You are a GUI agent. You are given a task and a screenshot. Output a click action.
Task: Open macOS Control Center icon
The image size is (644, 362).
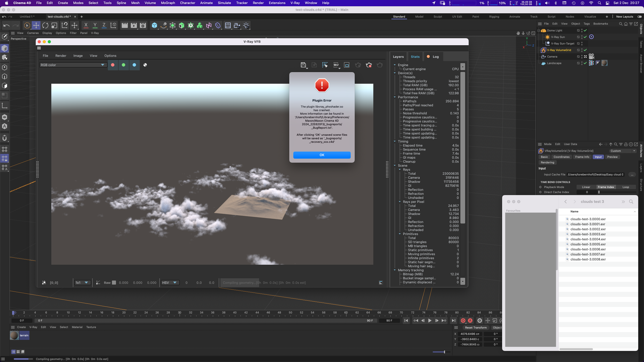point(607,3)
